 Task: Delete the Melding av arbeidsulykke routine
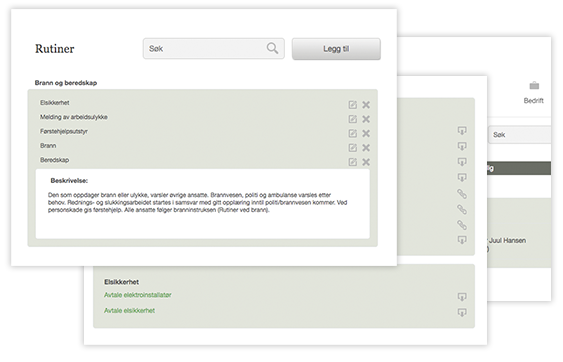(x=366, y=119)
